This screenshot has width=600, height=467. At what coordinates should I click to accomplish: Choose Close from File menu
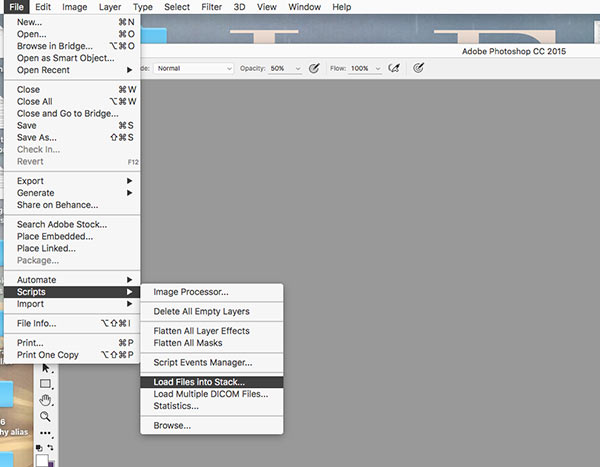tap(72, 90)
